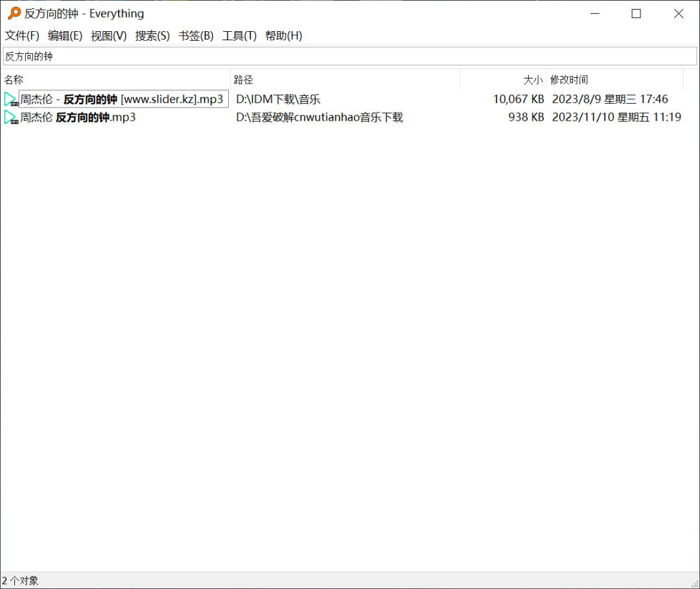Select file 周杰伦 反方向的钟.mp3
Screen dimensions: 700x589
[78, 117]
